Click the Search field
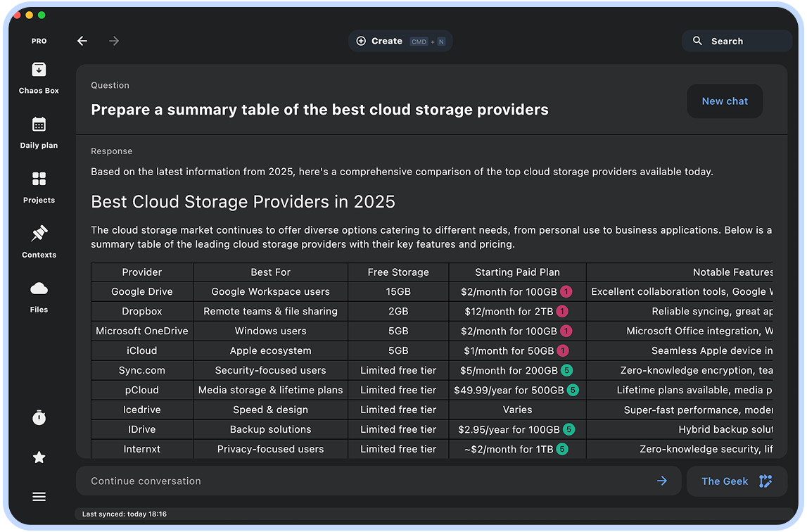807x532 pixels. (737, 41)
